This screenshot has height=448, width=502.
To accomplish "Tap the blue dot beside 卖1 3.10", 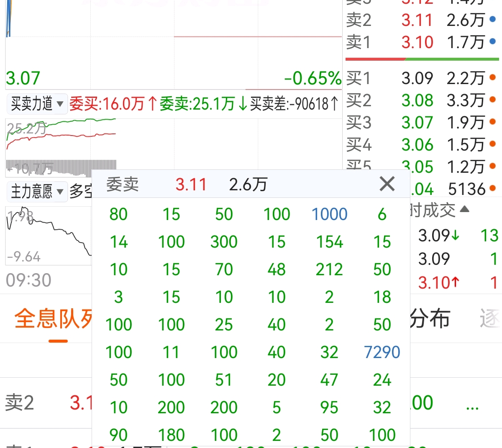I will (493, 41).
